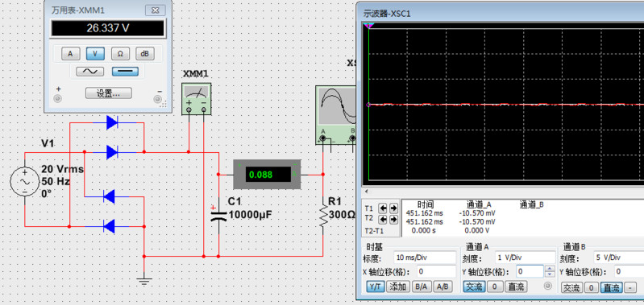The height and width of the screenshot is (305, 644).
Task: Switch multimeter to dB measurement
Action: [145, 53]
